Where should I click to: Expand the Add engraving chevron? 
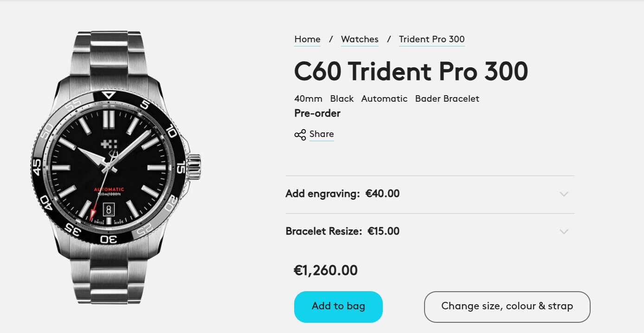564,194
